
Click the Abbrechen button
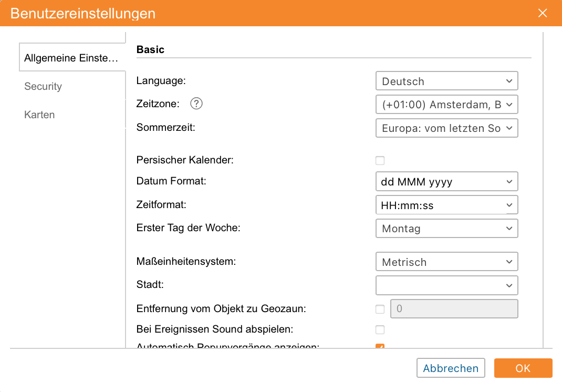[451, 368]
